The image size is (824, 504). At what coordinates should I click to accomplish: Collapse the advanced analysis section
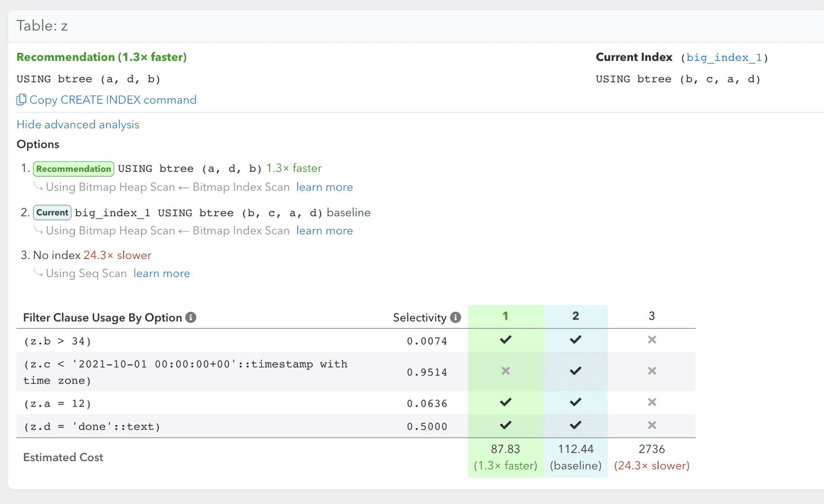coord(77,125)
